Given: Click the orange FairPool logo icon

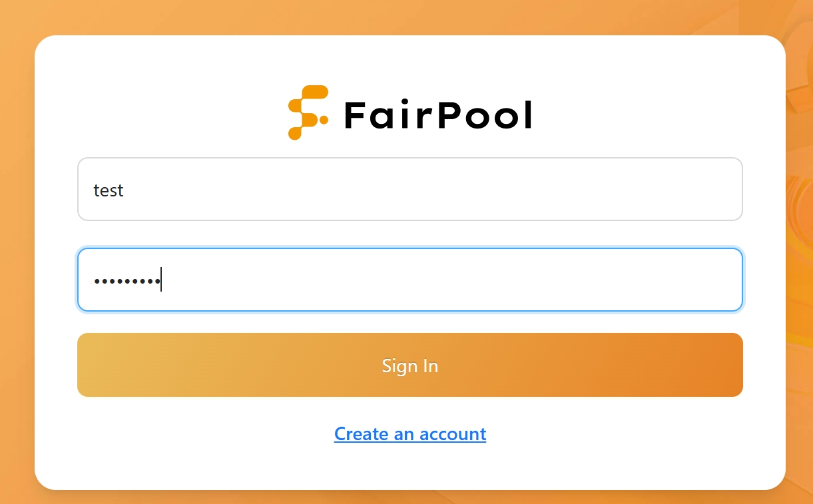Looking at the screenshot, I should coord(308,113).
